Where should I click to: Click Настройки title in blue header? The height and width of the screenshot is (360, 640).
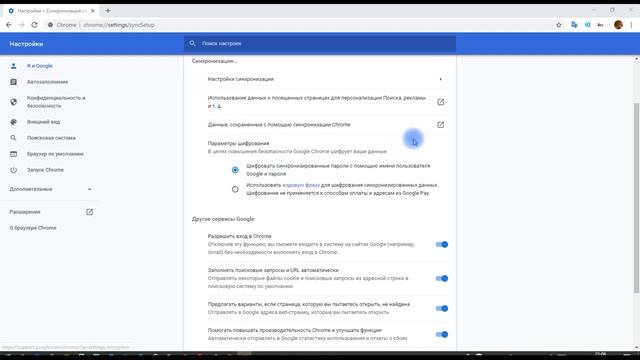tap(26, 44)
